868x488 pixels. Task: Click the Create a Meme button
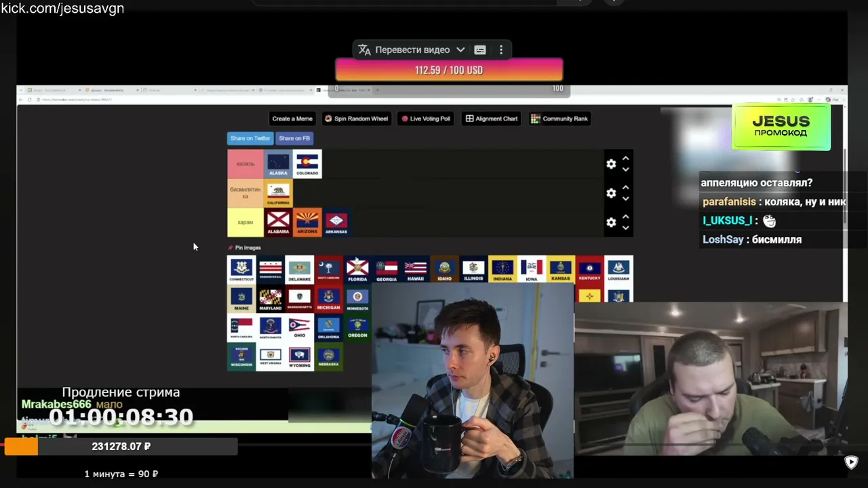tap(292, 119)
